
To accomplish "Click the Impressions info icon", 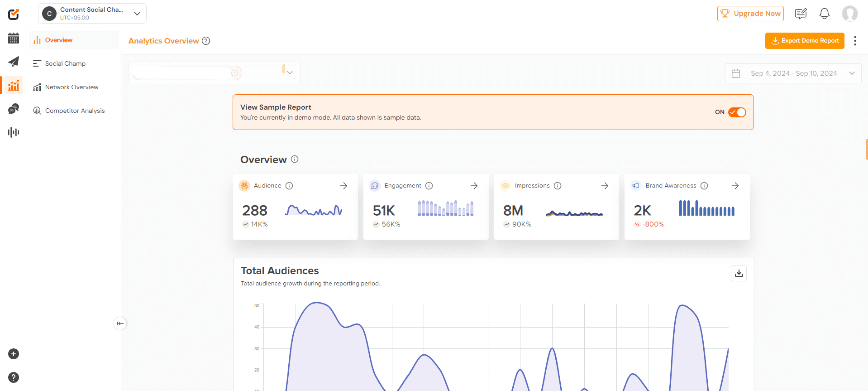I will 558,186.
